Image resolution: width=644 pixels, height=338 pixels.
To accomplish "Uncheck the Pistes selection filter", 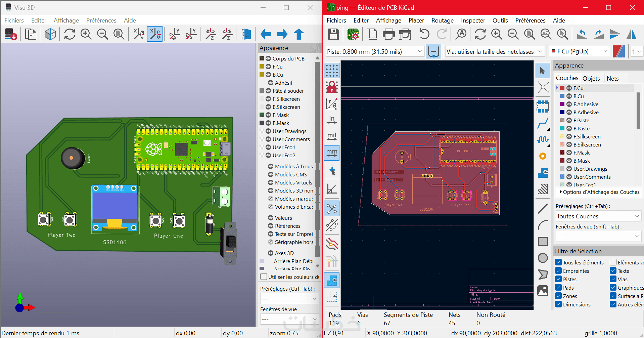I will pyautogui.click(x=558, y=279).
